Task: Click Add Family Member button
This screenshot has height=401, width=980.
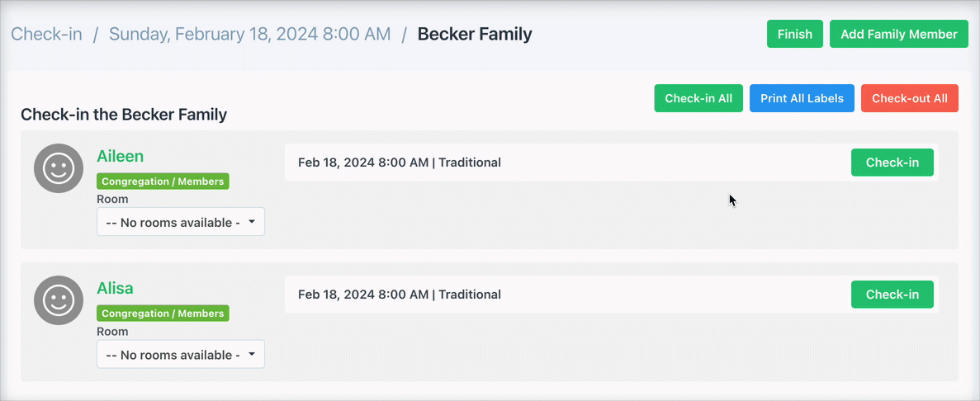Action: coord(898,34)
